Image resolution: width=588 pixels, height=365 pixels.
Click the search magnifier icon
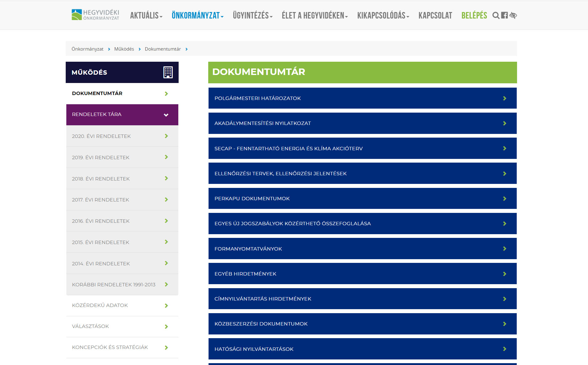tap(495, 15)
